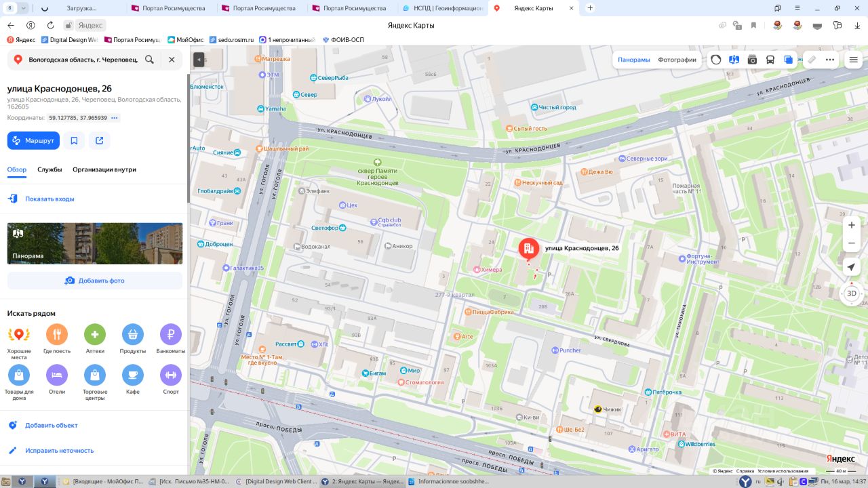Open the coordinates more options menu
The width and height of the screenshot is (868, 488).
click(x=115, y=118)
